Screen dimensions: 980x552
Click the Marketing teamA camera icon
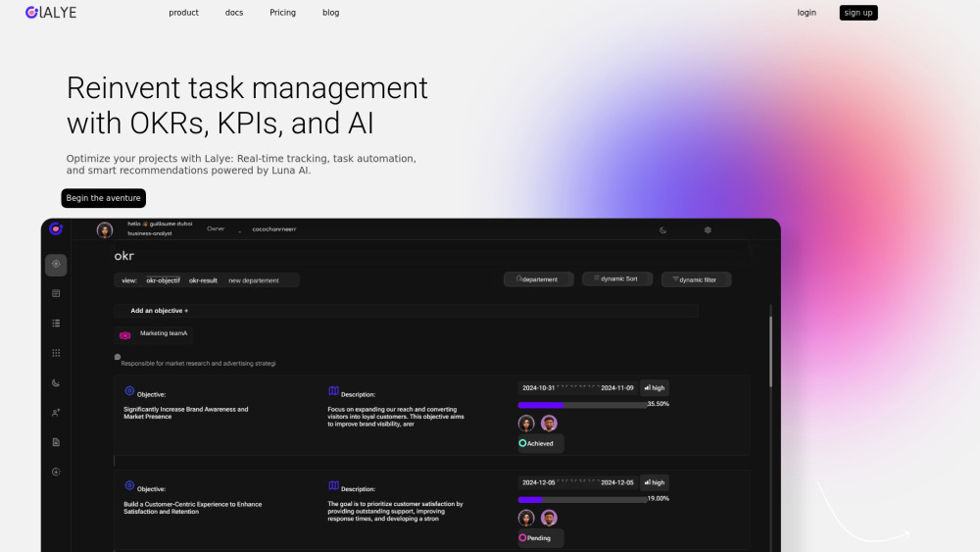(x=125, y=335)
